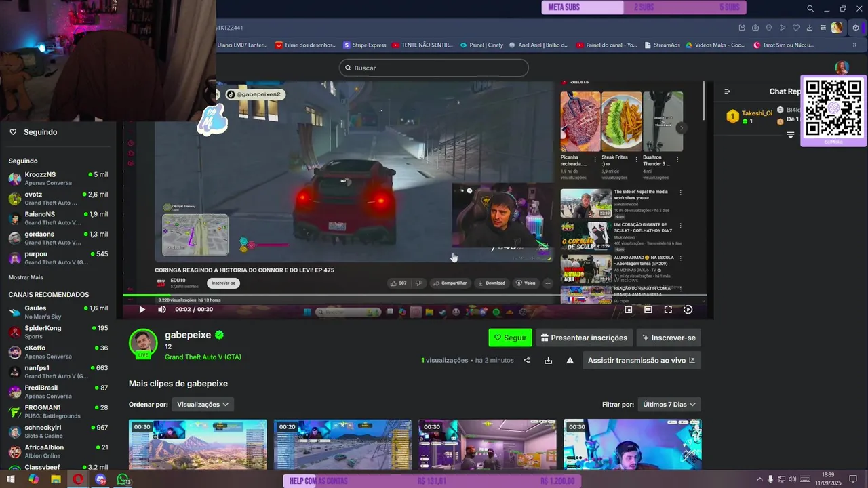The image size is (868, 488).
Task: Open the Grand Theft Auto V (GTA) category link
Action: pyautogui.click(x=203, y=357)
